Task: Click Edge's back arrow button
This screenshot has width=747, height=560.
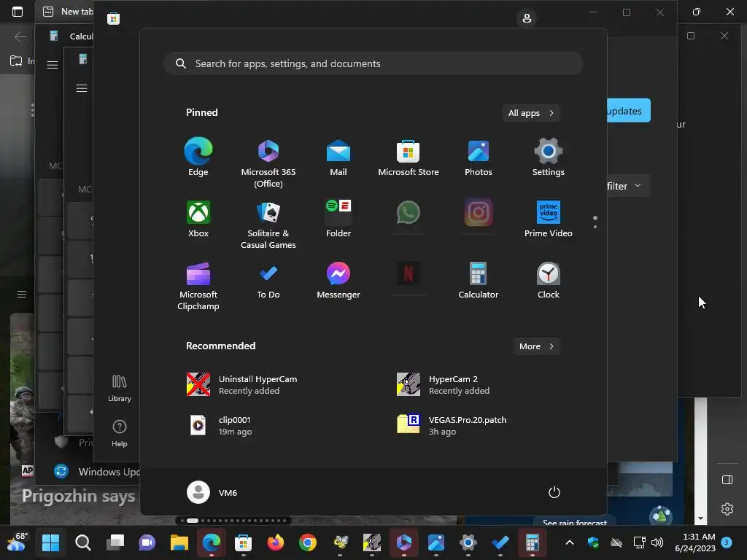Action: pyautogui.click(x=20, y=36)
